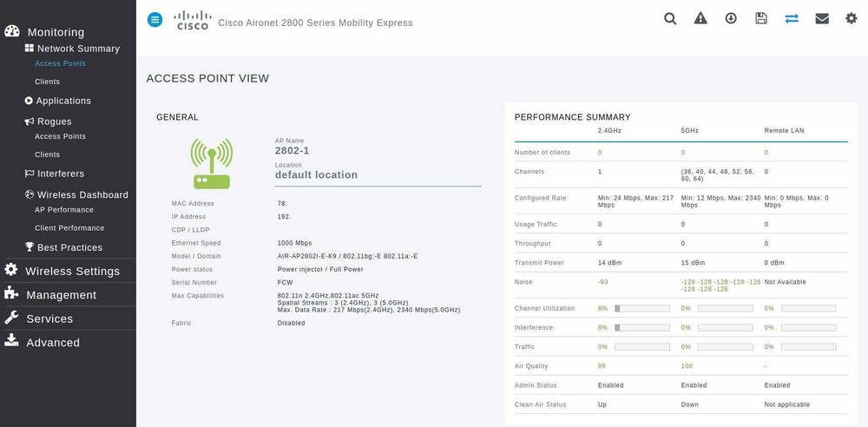Open Wireless Dashboard in sidebar
Viewport: 868px width, 427px height.
click(x=82, y=194)
